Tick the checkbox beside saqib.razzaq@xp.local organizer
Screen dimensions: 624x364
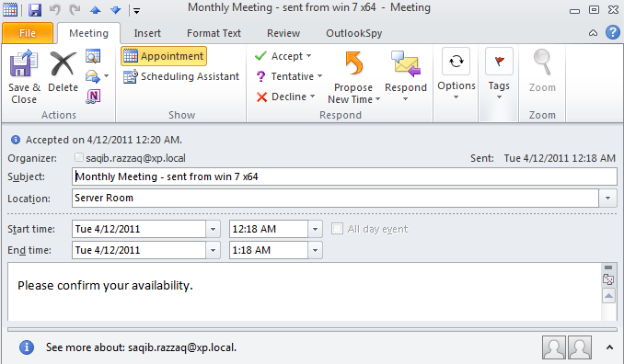pyautogui.click(x=79, y=157)
